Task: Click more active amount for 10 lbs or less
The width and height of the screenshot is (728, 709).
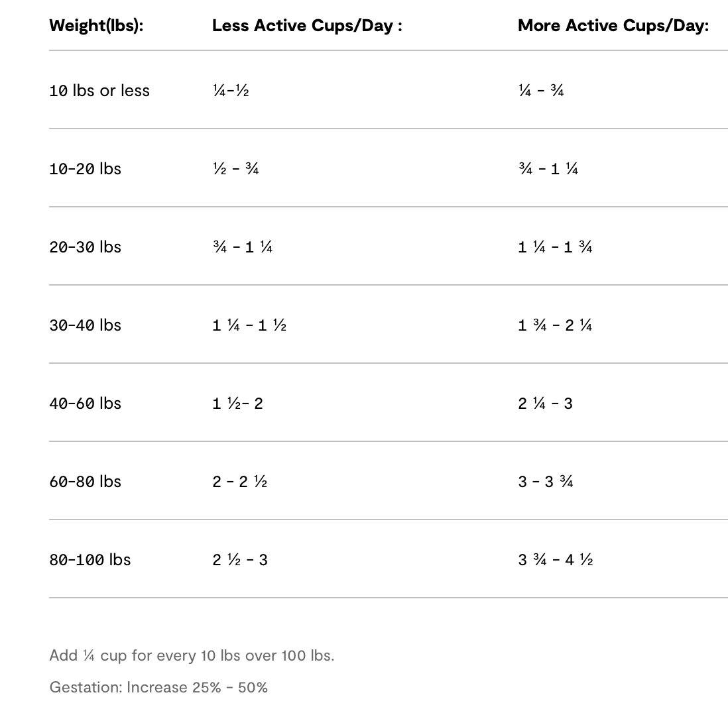Action: 541,91
